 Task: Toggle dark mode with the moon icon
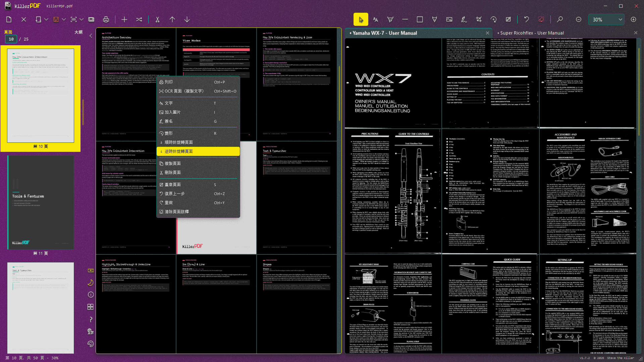coord(91,283)
